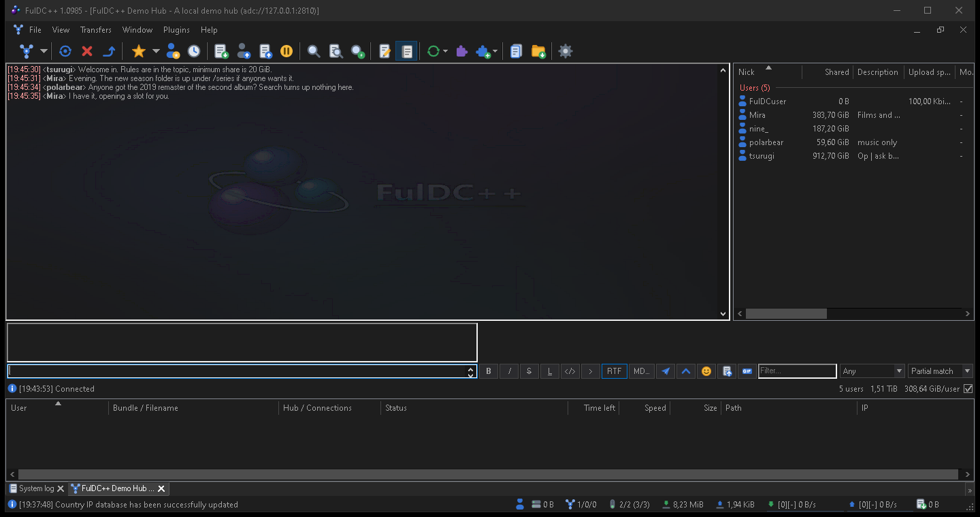Sort transfers by Status column
This screenshot has height=517, width=980.
(474, 408)
